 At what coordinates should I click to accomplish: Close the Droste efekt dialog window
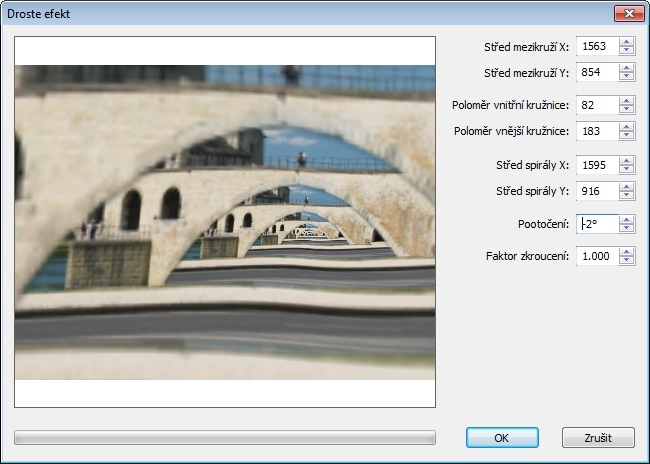tap(629, 13)
